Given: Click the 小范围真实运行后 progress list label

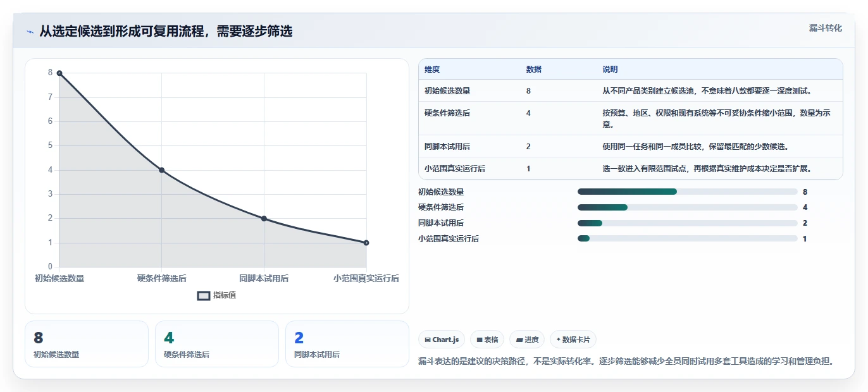Looking at the screenshot, I should (x=449, y=239).
